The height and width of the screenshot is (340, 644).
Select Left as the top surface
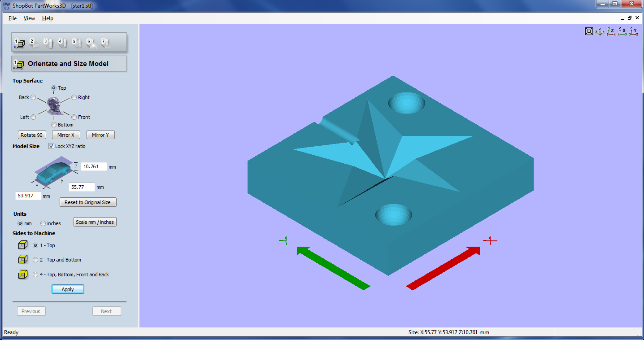point(33,117)
